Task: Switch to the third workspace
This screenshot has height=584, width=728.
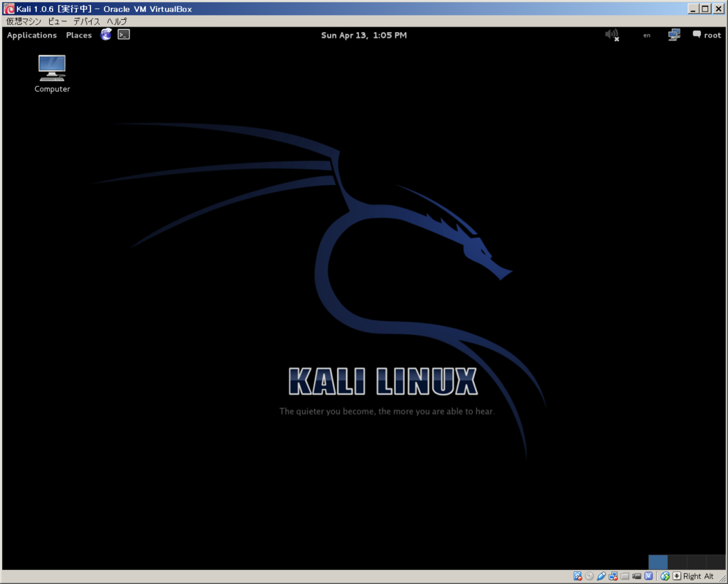Action: pos(697,562)
